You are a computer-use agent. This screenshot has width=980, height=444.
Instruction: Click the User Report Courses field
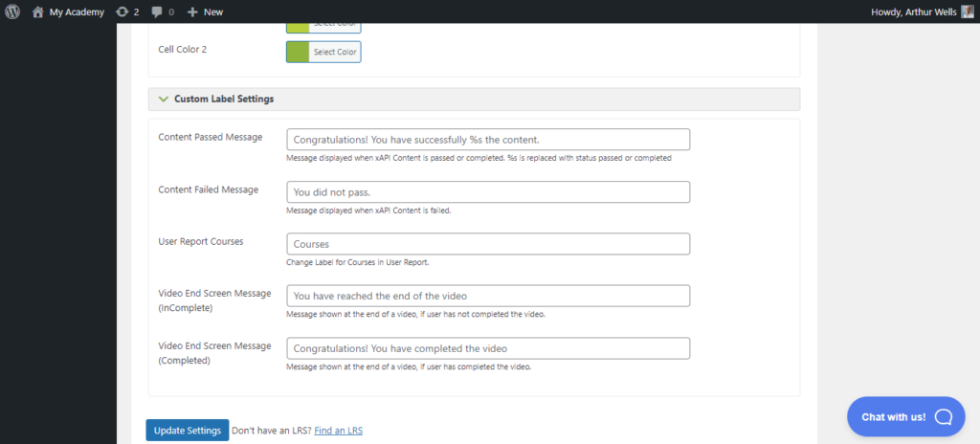click(488, 244)
